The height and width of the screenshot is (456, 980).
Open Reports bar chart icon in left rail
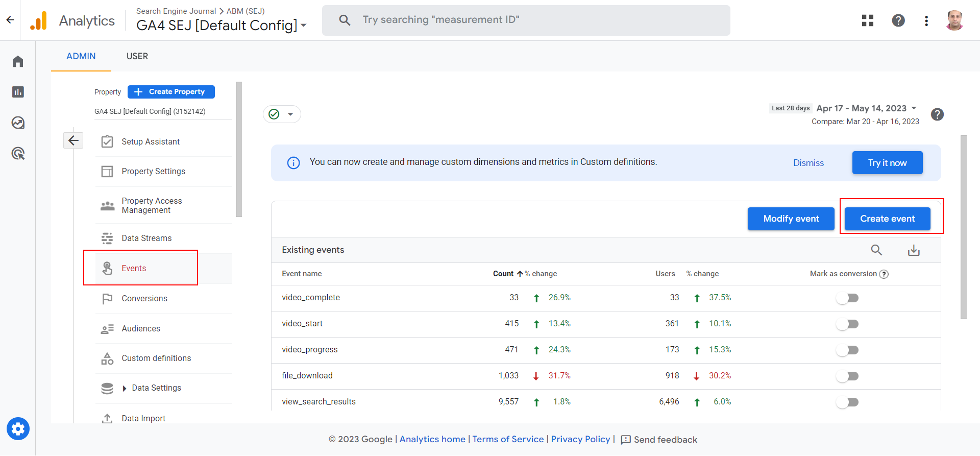tap(18, 92)
